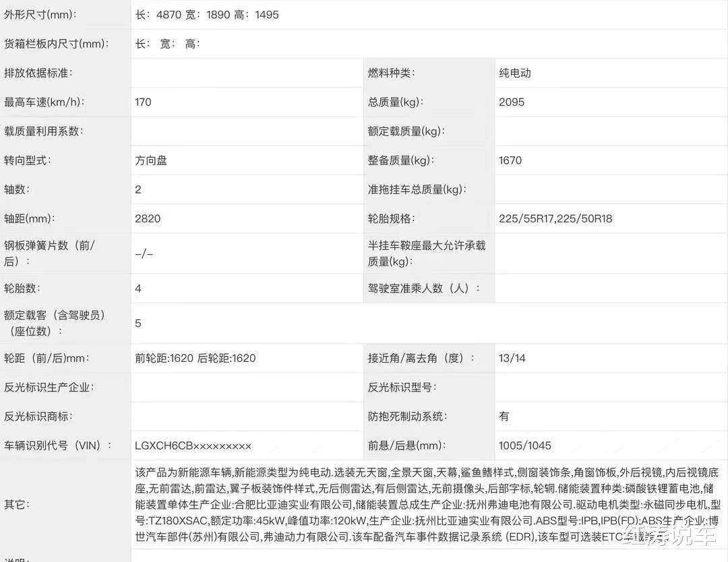
Task: Click the 轮胎数 label
Action: point(22,288)
